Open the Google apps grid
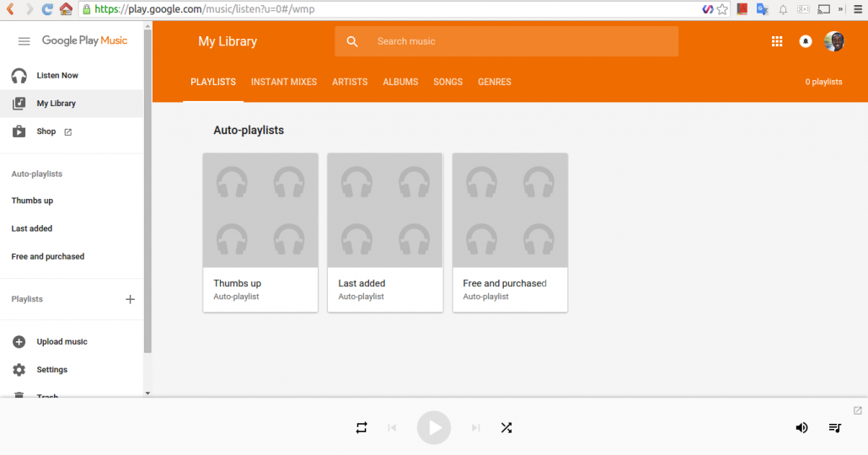Screen dimensions: 868x455 (777, 41)
